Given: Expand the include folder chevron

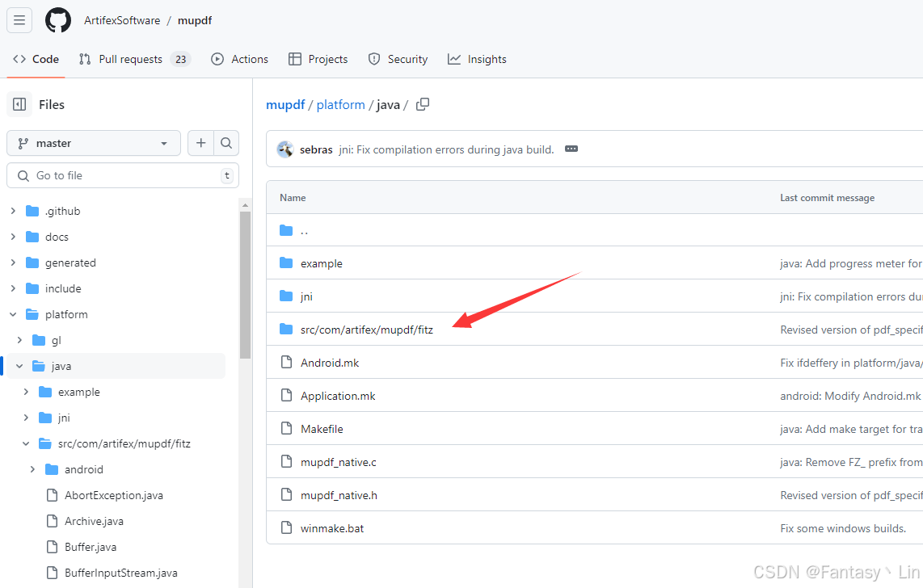Looking at the screenshot, I should pyautogui.click(x=13, y=288).
